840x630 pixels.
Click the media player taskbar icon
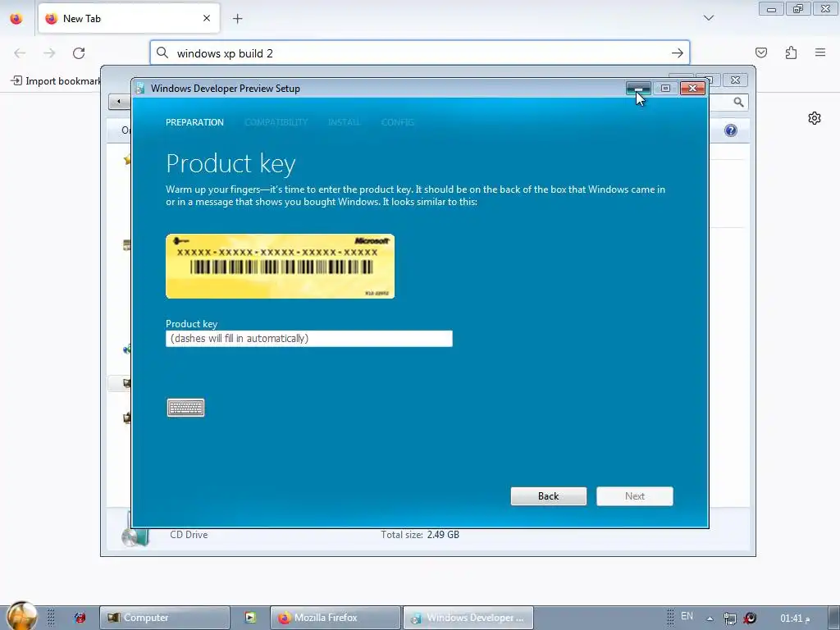pos(250,618)
